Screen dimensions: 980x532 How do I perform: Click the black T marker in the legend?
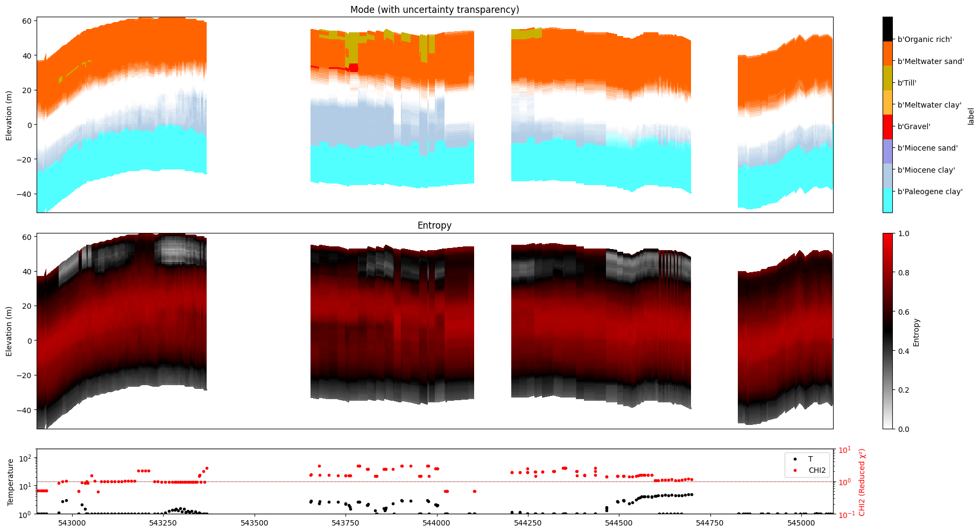(x=795, y=459)
